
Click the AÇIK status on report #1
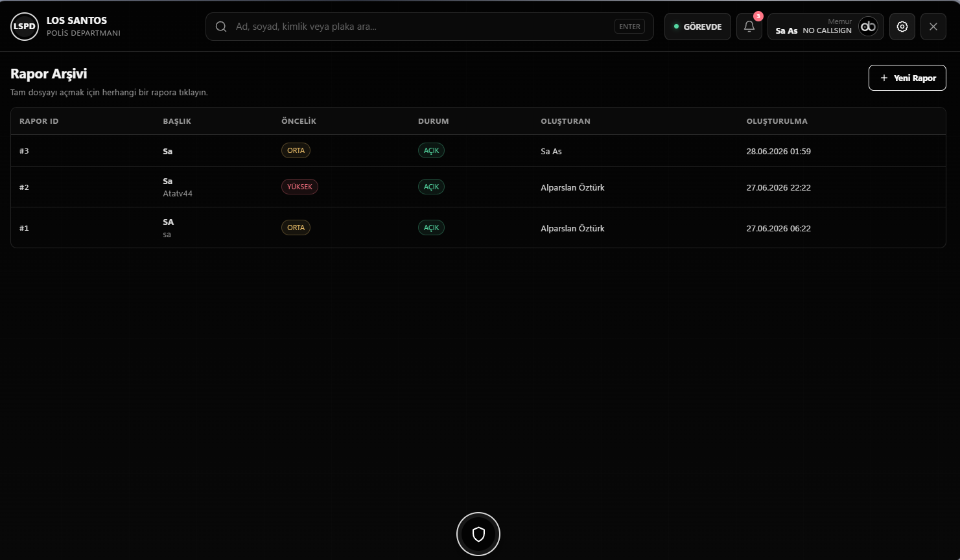[x=431, y=227]
